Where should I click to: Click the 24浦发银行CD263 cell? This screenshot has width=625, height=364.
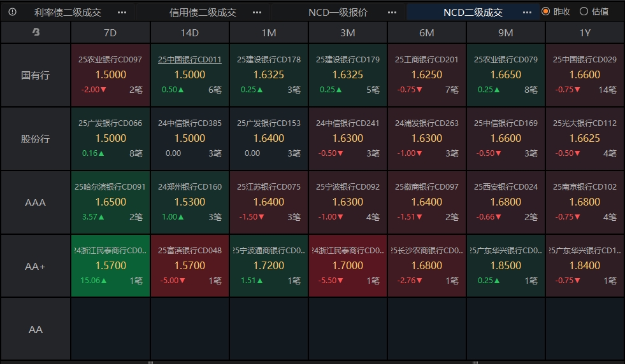point(427,139)
